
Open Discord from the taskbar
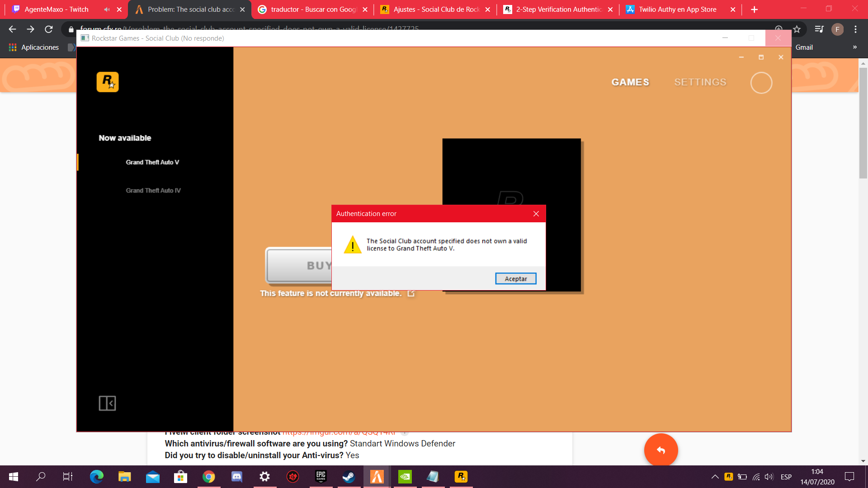[x=237, y=477]
